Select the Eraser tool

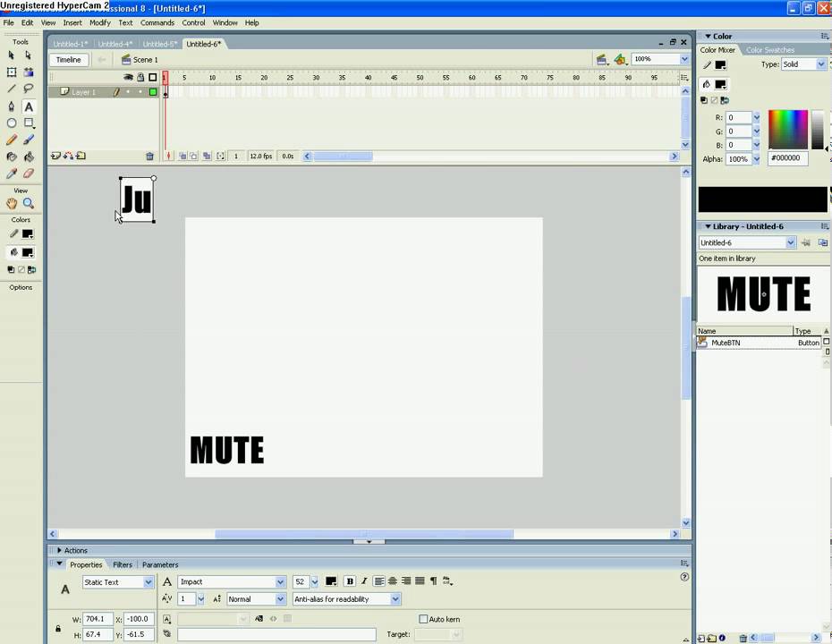[29, 174]
